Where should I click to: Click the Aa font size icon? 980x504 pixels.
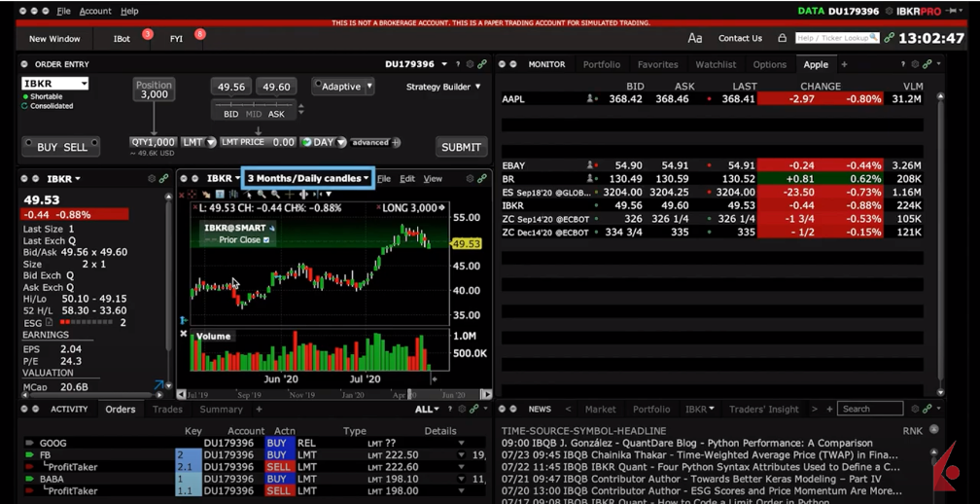[x=694, y=39]
